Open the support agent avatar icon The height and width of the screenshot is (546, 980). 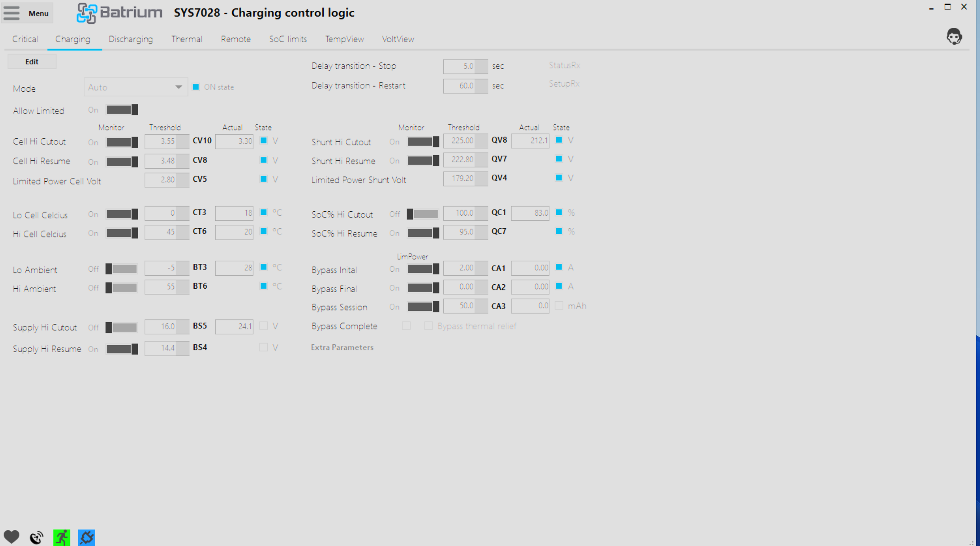click(954, 37)
